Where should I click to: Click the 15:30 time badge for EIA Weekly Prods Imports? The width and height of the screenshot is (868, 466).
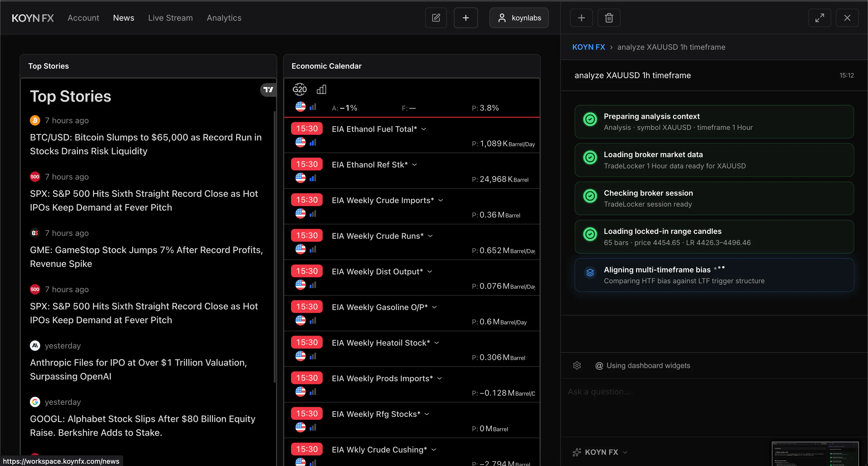click(307, 378)
